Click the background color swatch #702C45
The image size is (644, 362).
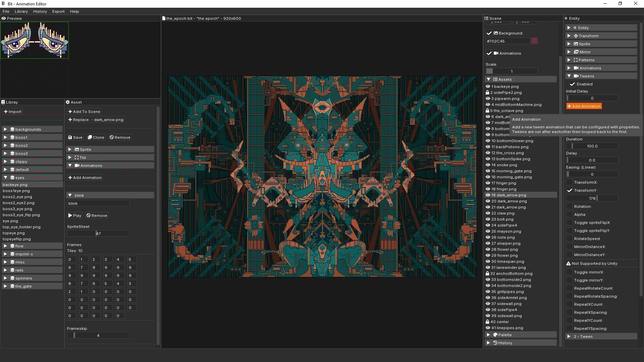click(x=534, y=41)
